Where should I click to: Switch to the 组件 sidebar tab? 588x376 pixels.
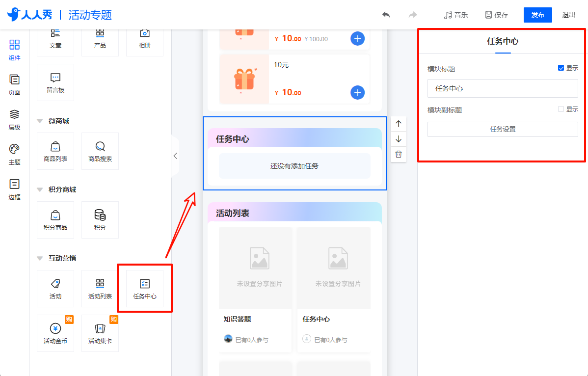(x=14, y=50)
